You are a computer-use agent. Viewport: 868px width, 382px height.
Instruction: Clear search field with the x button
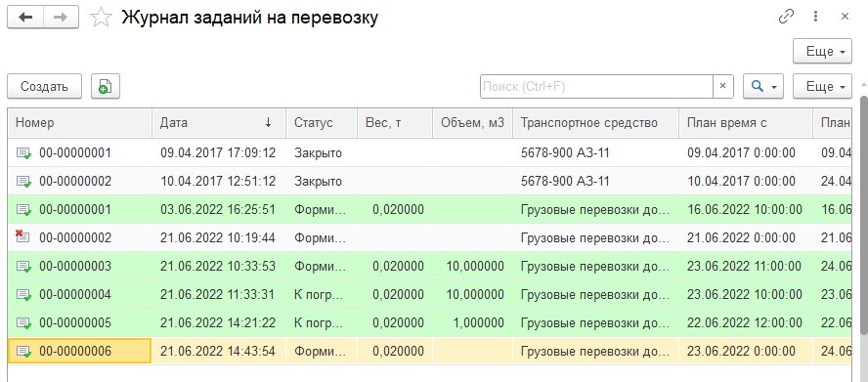pyautogui.click(x=723, y=86)
